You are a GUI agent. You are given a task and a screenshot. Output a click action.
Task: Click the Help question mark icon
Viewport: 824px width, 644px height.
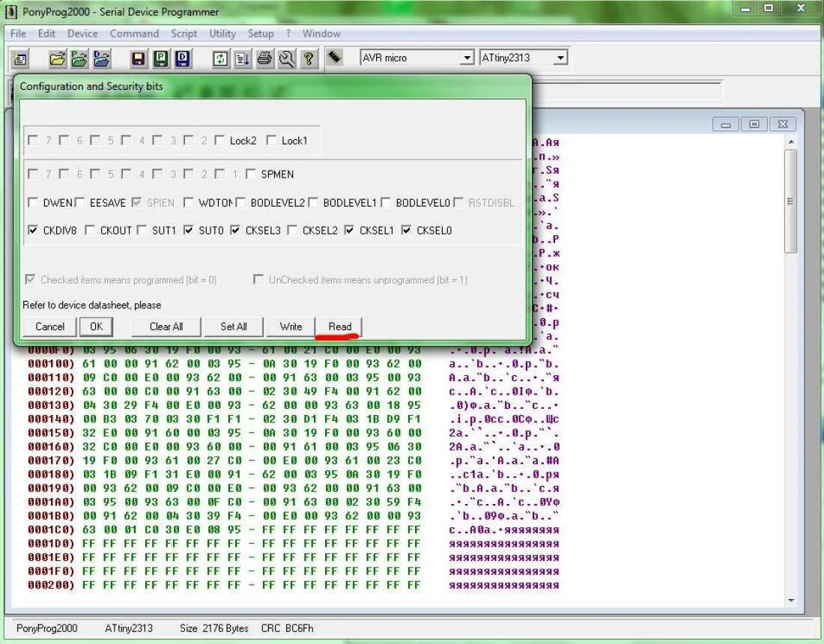point(309,58)
